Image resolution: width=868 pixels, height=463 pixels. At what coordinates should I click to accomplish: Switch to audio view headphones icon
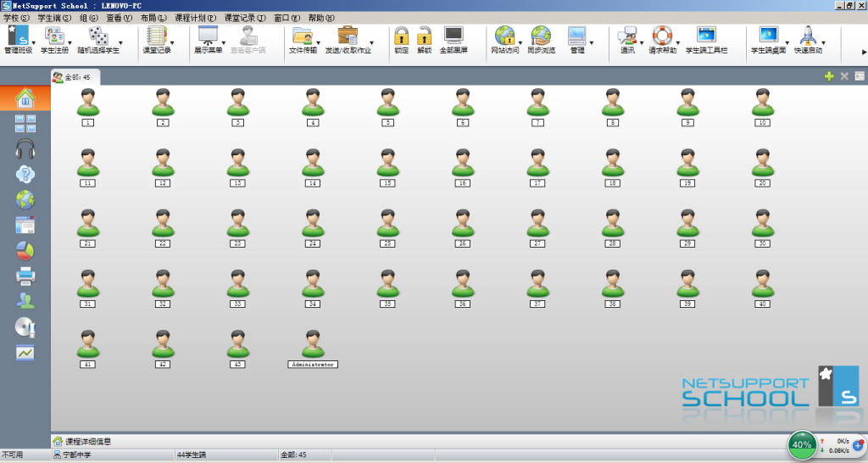pos(25,149)
